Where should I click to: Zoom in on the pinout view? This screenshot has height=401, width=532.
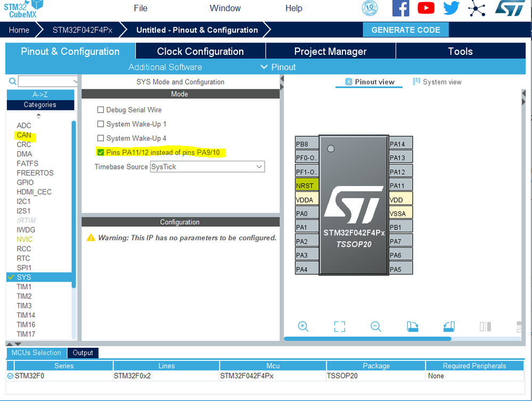303,326
